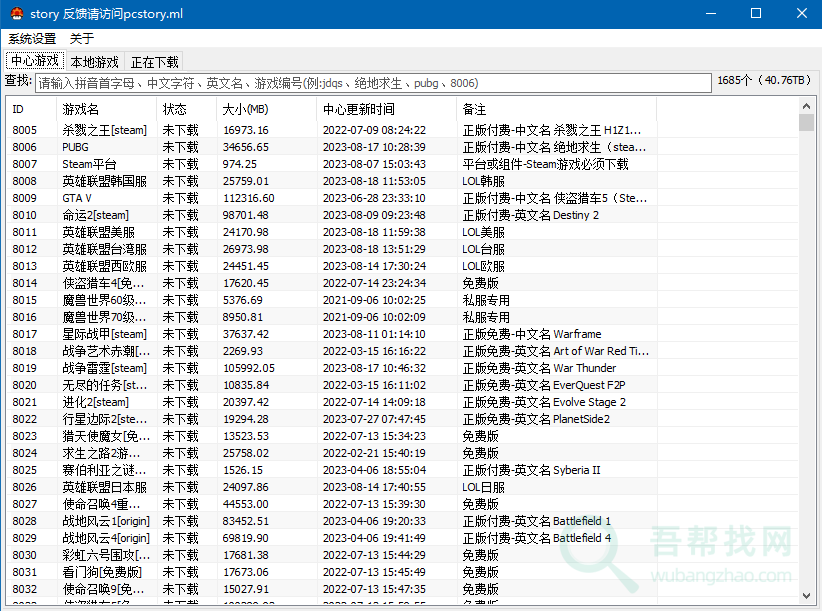Screen dimensions: 822x611
Task: Select the 中心游戏 tab
Action: [x=35, y=61]
